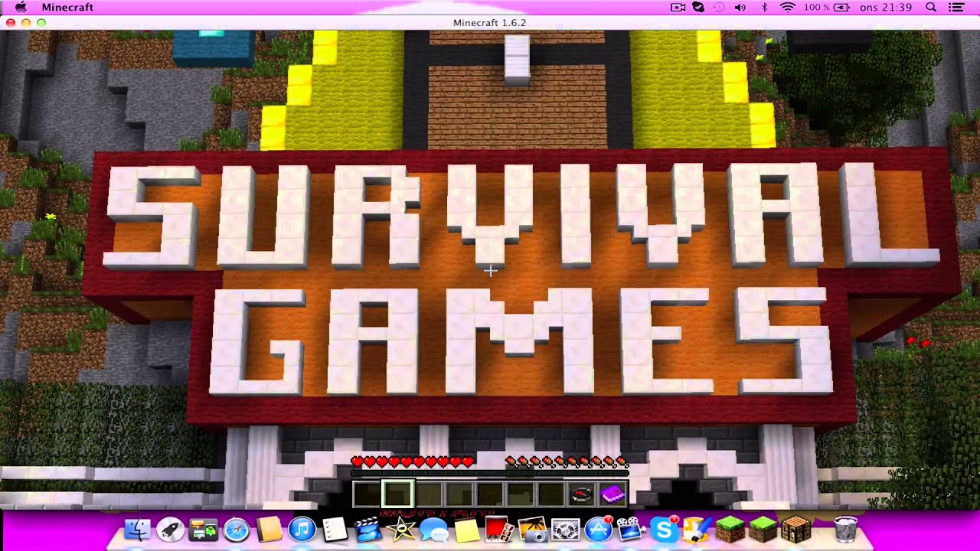Select the compass in the hotbar

pyautogui.click(x=582, y=494)
